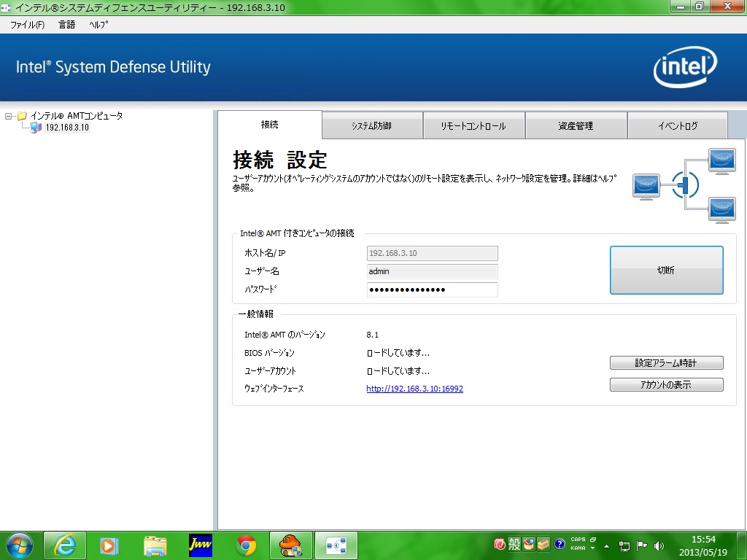The height and width of the screenshot is (560, 747).
Task: Select the 192.168.3.10 computer in tree
Action: [67, 128]
